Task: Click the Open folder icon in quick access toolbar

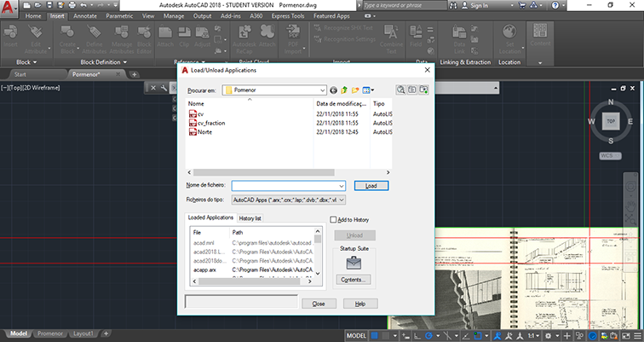Action: coord(37,5)
